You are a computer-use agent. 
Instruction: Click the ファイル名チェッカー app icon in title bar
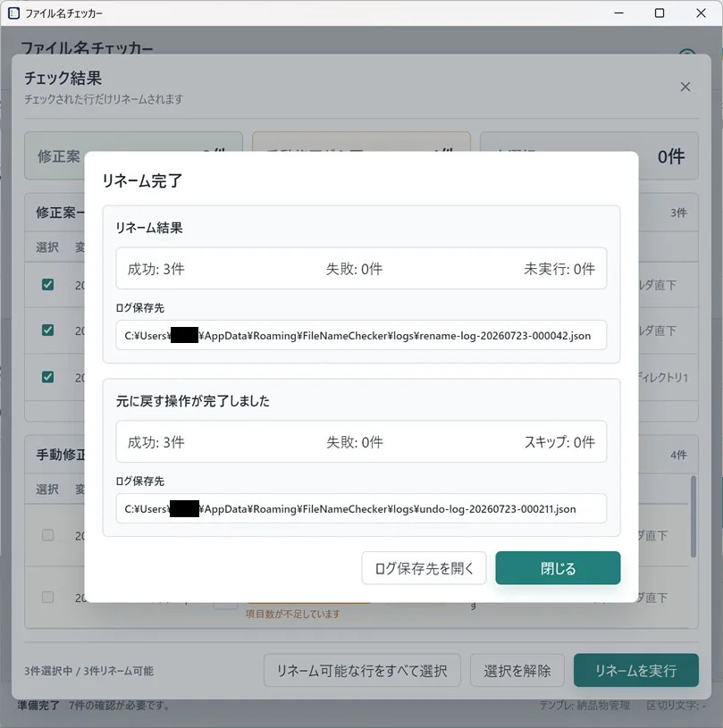click(14, 13)
